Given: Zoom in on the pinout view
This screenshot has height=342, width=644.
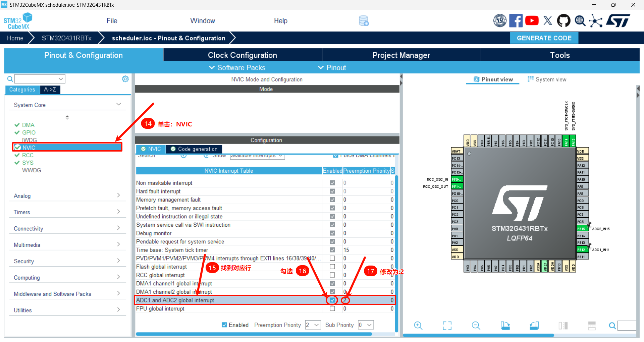Looking at the screenshot, I should (x=418, y=326).
